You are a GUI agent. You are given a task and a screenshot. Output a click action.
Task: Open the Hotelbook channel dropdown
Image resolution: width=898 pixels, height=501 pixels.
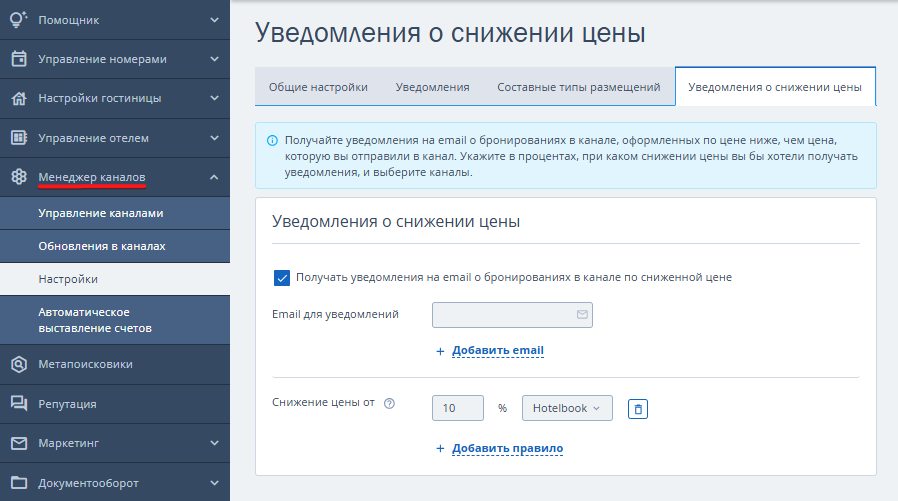[x=567, y=408]
